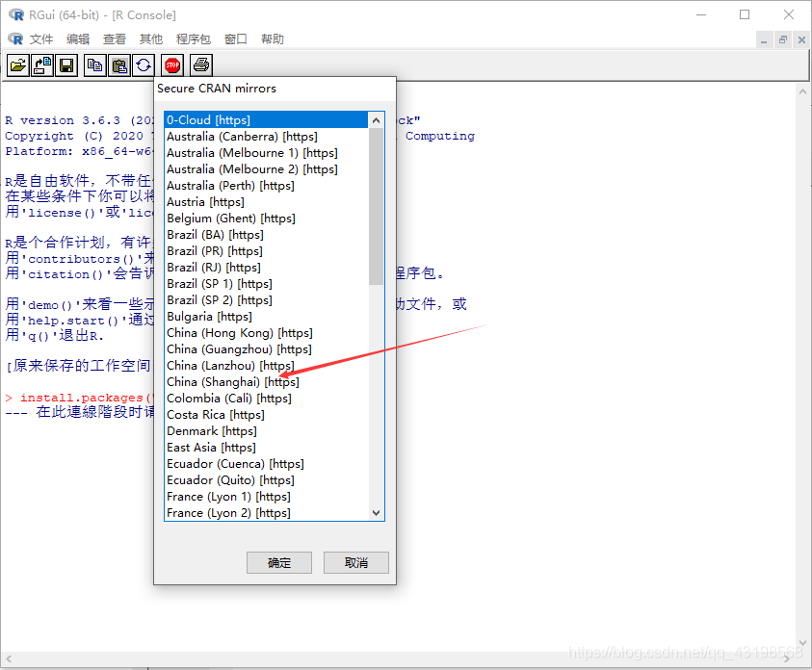Select Ecuador (Cuenca) mirror
The image size is (812, 670).
pos(266,464)
